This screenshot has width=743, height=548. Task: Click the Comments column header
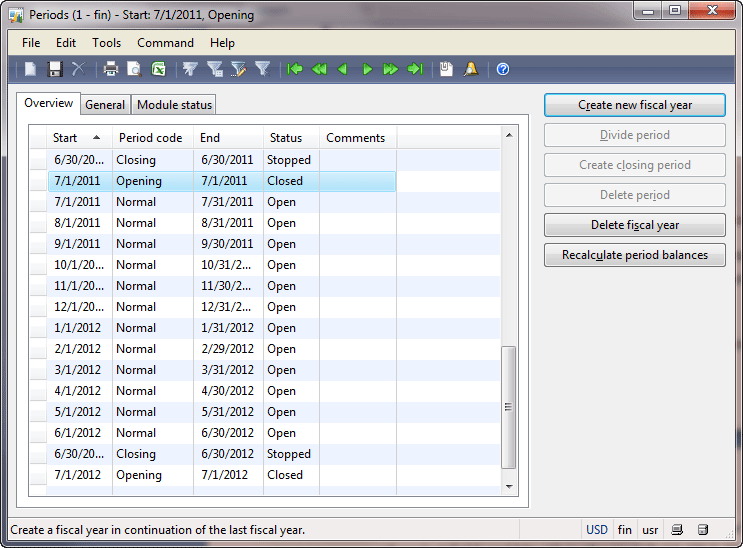tap(358, 138)
